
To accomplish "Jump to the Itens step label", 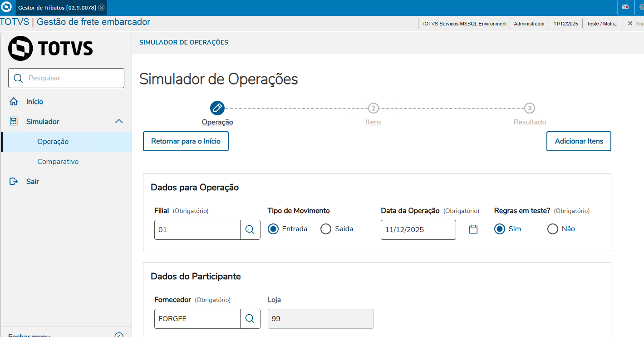I will point(374,122).
